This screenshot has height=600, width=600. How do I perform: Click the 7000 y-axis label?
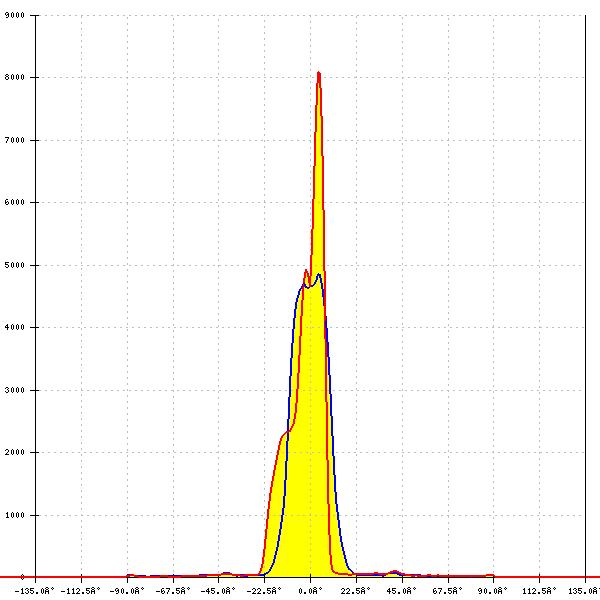point(15,140)
